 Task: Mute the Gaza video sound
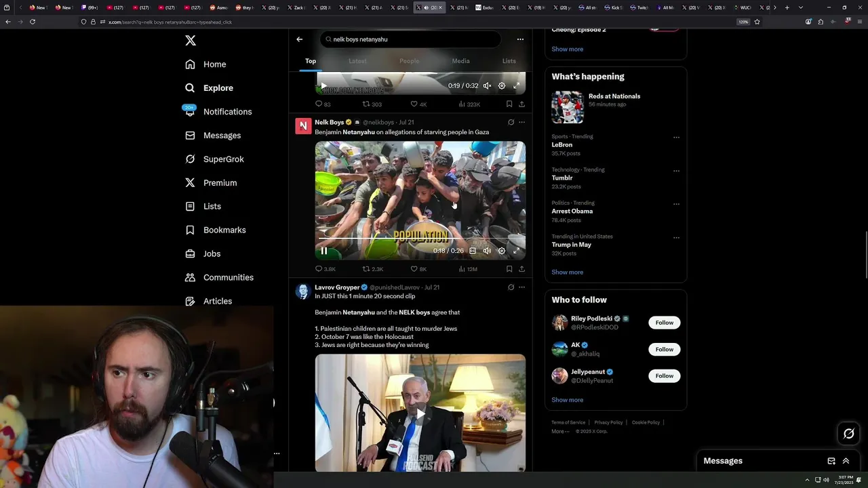(487, 251)
